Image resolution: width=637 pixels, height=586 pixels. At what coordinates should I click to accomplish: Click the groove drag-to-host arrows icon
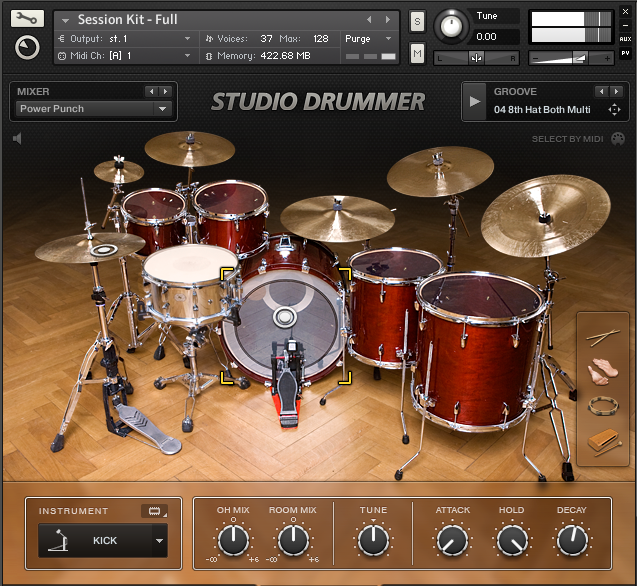tap(614, 110)
